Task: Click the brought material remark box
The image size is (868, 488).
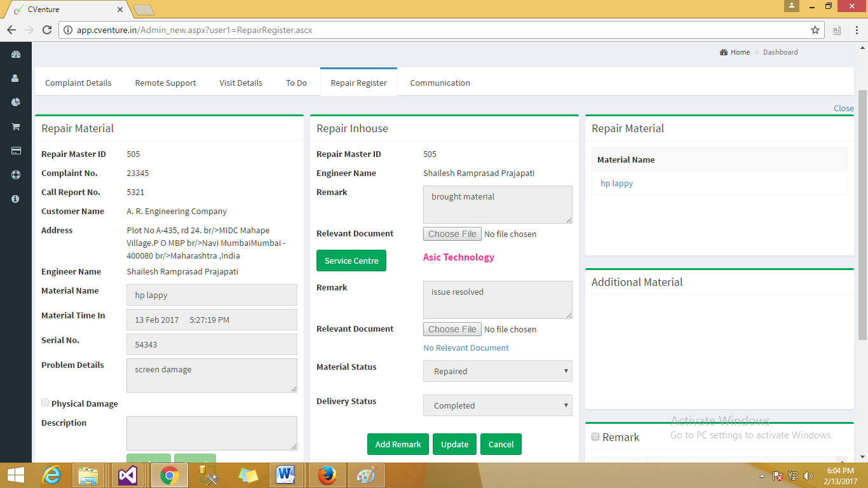Action: coord(498,205)
